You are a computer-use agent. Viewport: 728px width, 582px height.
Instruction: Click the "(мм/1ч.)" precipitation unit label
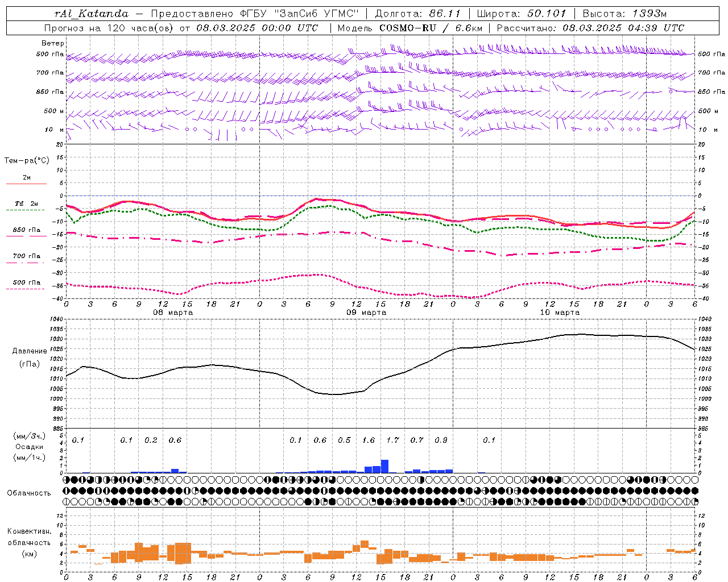coord(29,458)
